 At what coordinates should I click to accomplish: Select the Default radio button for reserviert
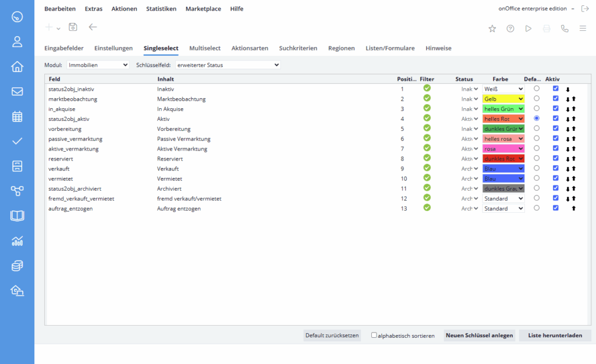[536, 158]
